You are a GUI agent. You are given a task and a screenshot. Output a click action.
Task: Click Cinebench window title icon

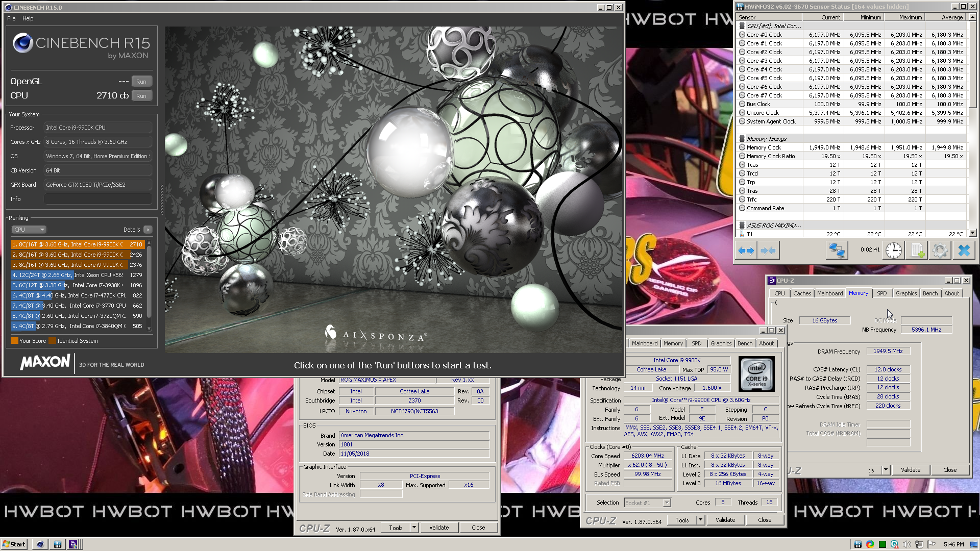[x=8, y=7]
